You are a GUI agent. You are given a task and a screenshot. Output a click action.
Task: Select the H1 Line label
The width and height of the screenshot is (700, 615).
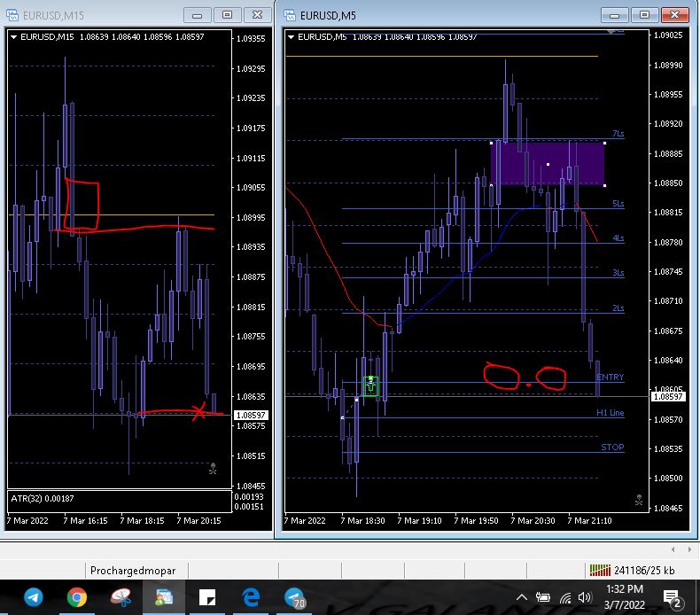tap(610, 413)
